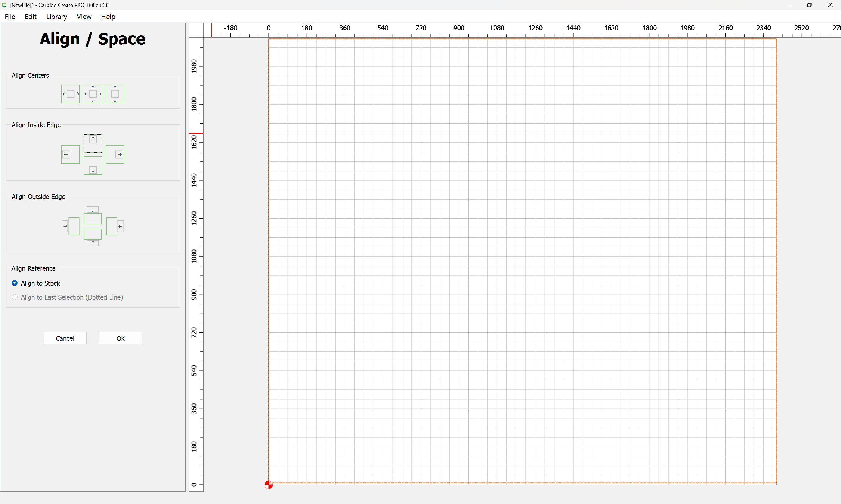
Task: Click Align Centers both axes icon
Action: pos(93,94)
